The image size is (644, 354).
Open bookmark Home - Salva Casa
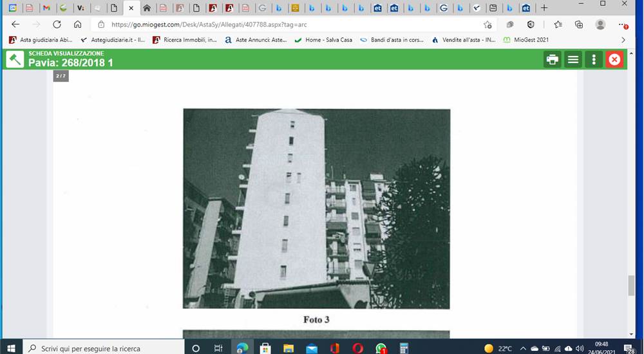pyautogui.click(x=323, y=40)
